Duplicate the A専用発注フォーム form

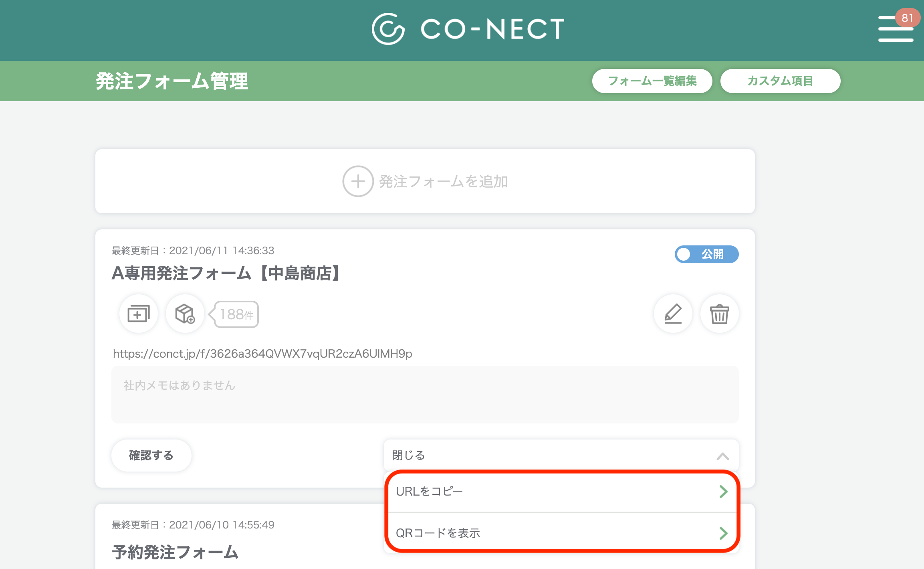(139, 314)
